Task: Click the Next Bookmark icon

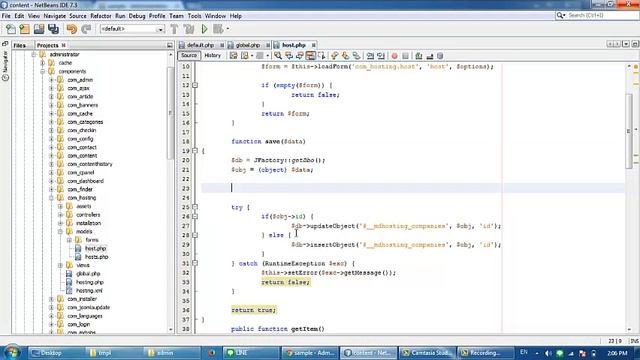Action: click(x=345, y=56)
